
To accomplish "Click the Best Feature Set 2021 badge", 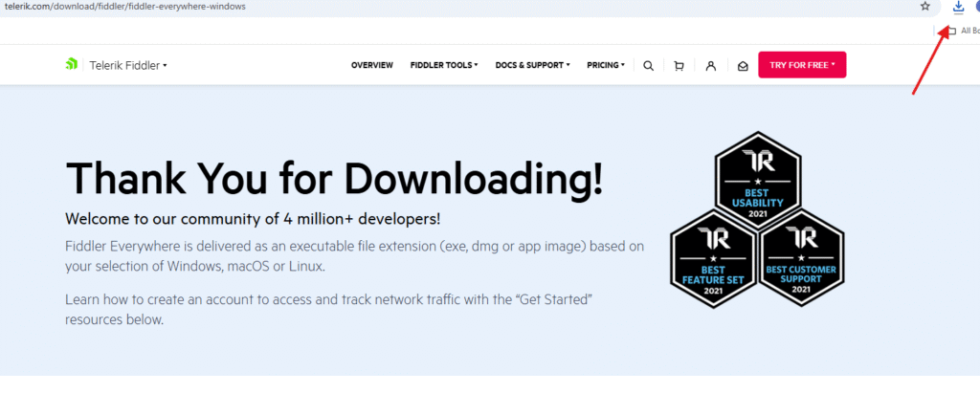I will pyautogui.click(x=713, y=257).
